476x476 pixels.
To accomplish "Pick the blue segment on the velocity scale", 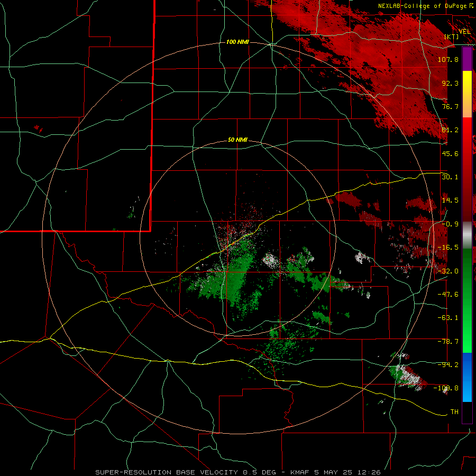I will (x=467, y=377).
